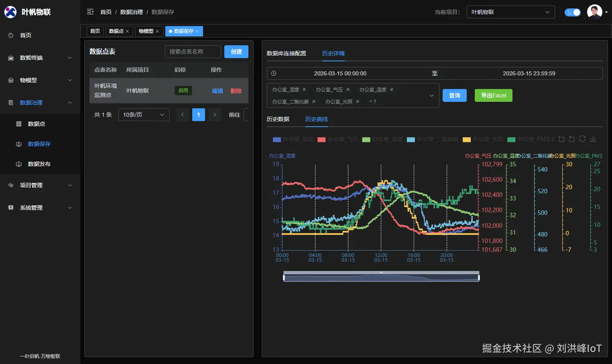Click the right handle of chart zoom slider
This screenshot has height=364, width=612.
[479, 277]
